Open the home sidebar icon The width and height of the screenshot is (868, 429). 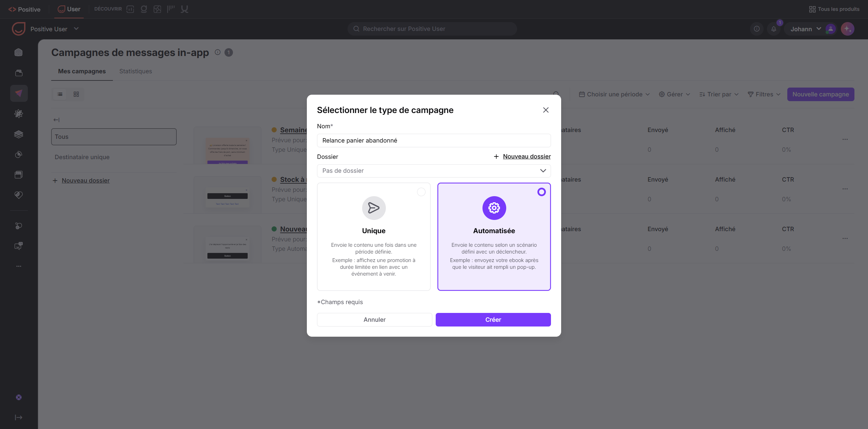tap(19, 52)
